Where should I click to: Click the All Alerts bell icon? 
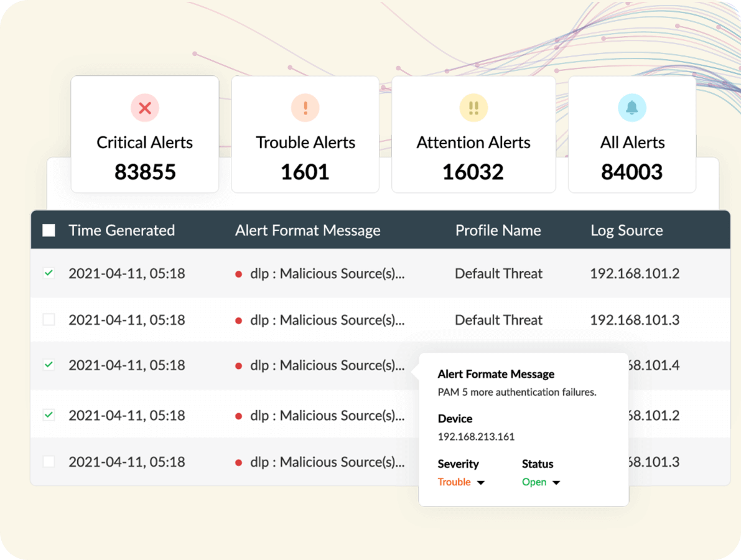click(x=632, y=108)
